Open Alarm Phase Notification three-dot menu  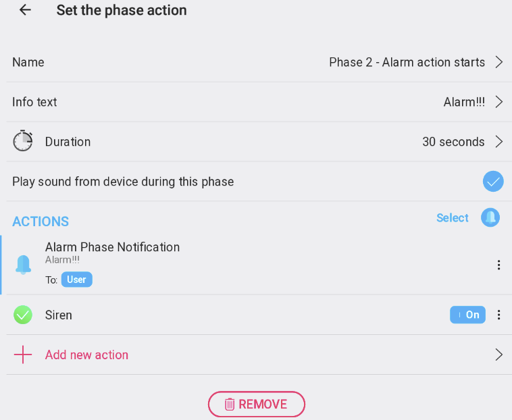point(498,265)
